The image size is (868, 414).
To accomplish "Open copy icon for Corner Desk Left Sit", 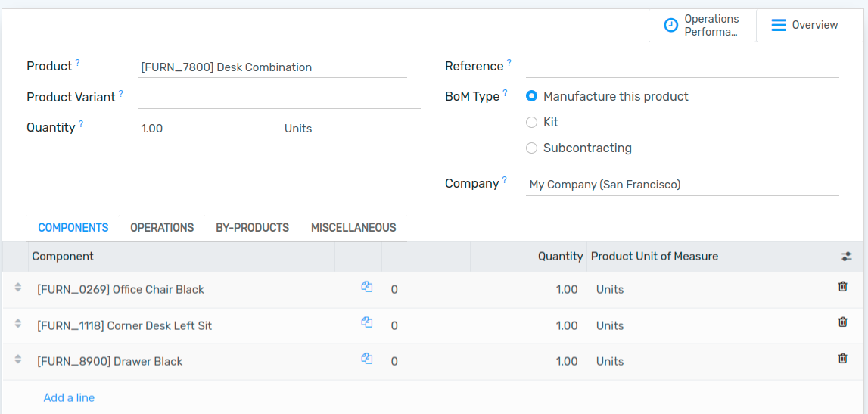I will pos(366,322).
